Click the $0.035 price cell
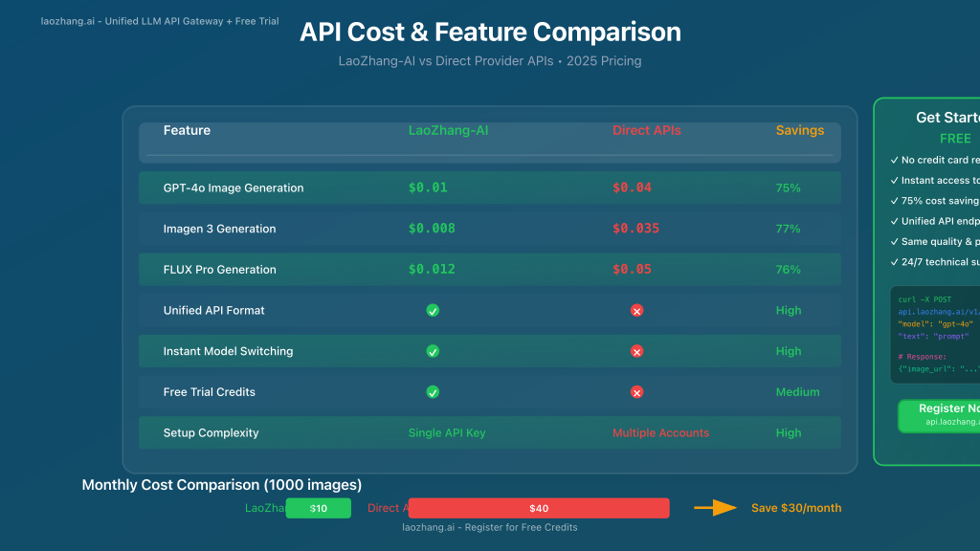This screenshot has height=551, width=980. [x=635, y=229]
